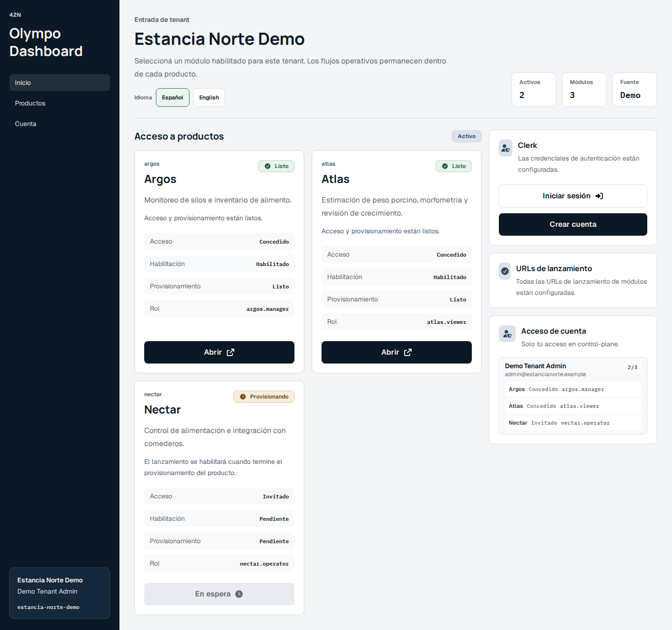Click the tenant card estancia-norte-demo
Screen dimensions: 672x630
(60, 593)
